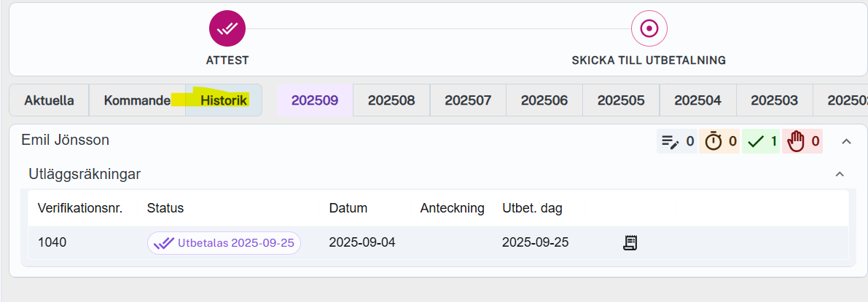Image resolution: width=868 pixels, height=302 pixels.
Task: Go to period tab 202504
Action: pos(697,100)
